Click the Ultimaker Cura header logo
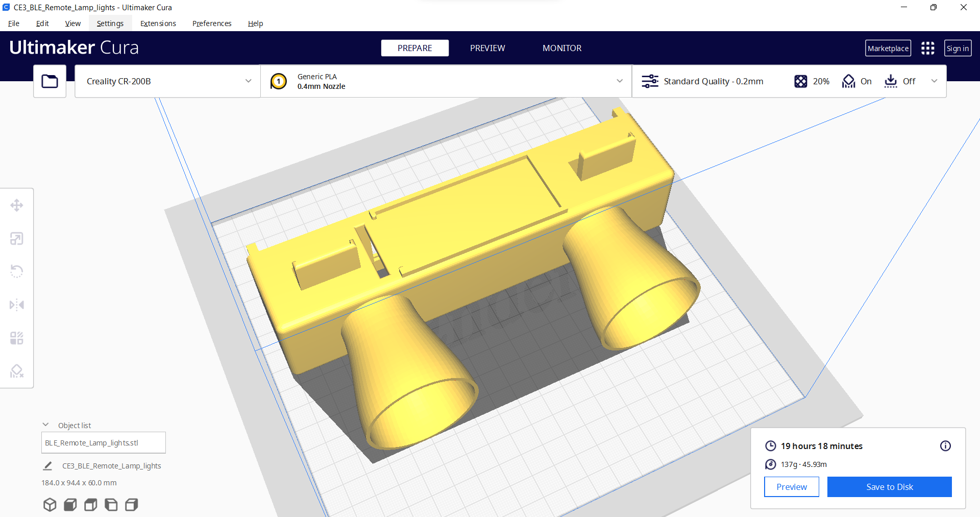Viewport: 980px width, 517px height. click(74, 48)
